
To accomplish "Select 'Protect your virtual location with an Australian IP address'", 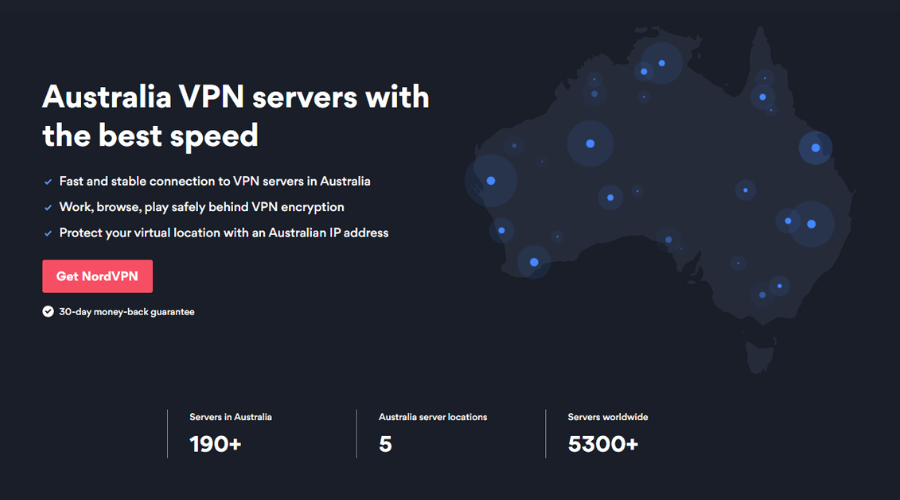I will point(224,233).
